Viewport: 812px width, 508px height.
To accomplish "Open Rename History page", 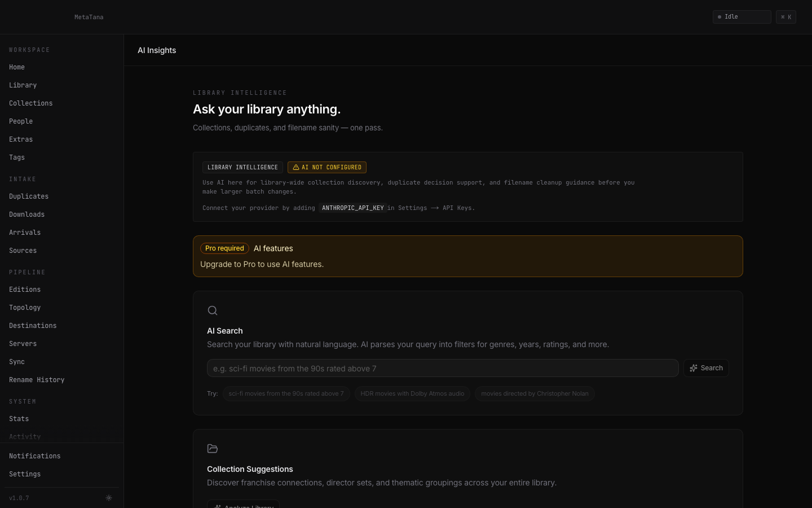I will pyautogui.click(x=37, y=380).
